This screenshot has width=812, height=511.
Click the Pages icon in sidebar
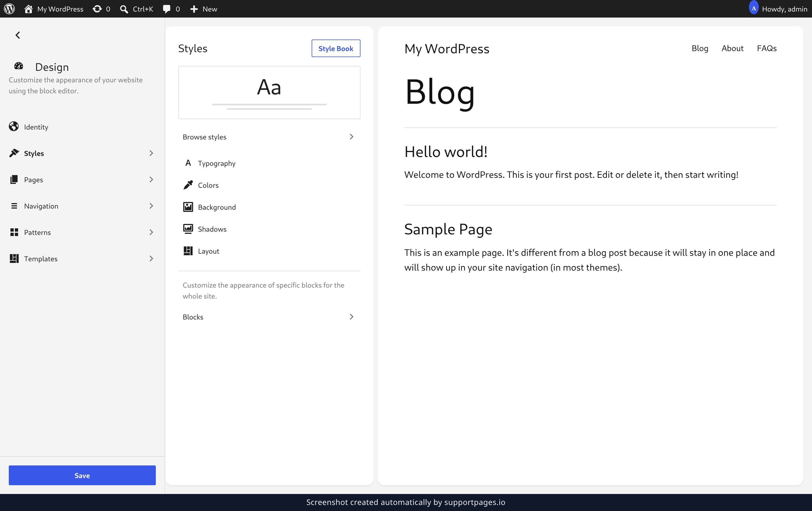14,179
